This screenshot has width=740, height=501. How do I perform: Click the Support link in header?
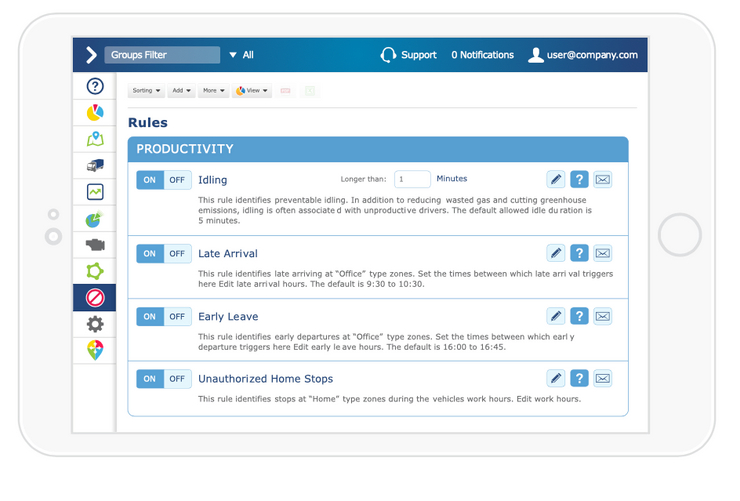click(409, 55)
